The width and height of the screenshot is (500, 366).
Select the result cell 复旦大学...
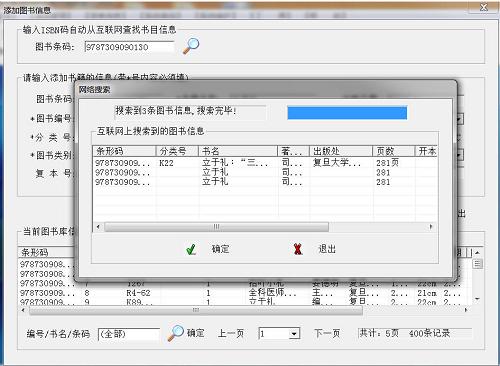point(337,163)
